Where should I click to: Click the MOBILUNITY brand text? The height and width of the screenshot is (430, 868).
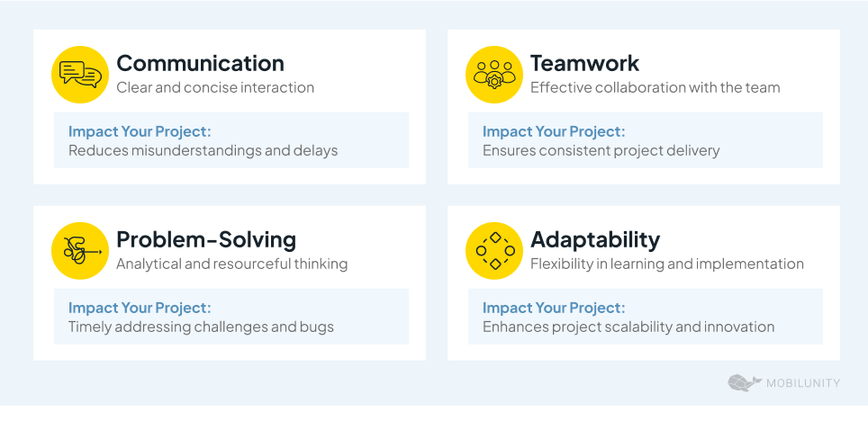tap(803, 383)
